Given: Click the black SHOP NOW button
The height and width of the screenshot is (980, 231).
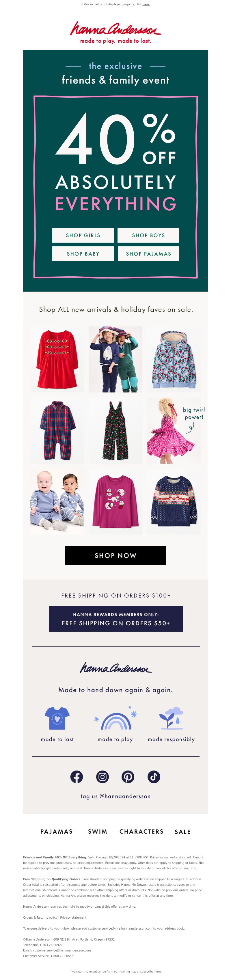Looking at the screenshot, I should [115, 556].
